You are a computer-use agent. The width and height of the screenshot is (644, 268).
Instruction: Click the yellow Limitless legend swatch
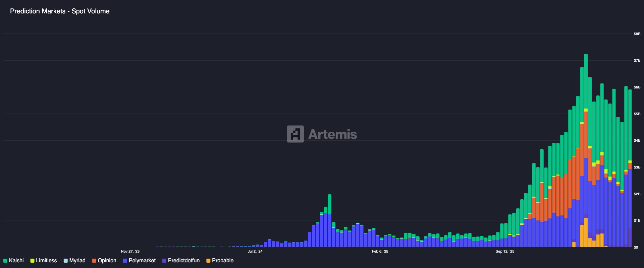[32, 261]
